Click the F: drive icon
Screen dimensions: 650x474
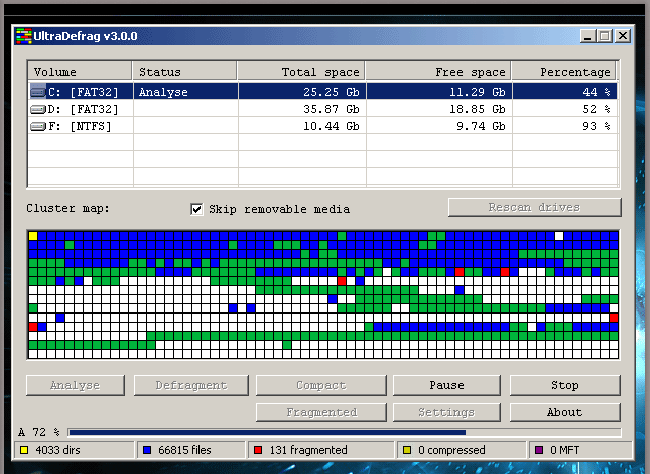38,126
